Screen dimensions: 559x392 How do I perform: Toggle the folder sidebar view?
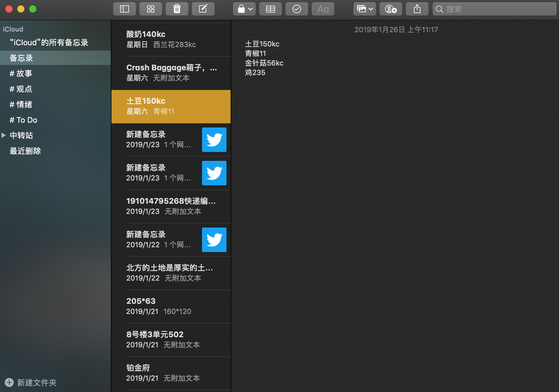pyautogui.click(x=124, y=9)
